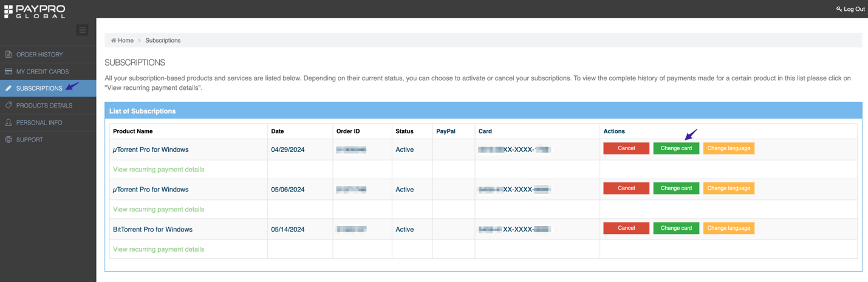This screenshot has height=282, width=868.
Task: Click the Products Details tag icon
Action: coord(9,105)
